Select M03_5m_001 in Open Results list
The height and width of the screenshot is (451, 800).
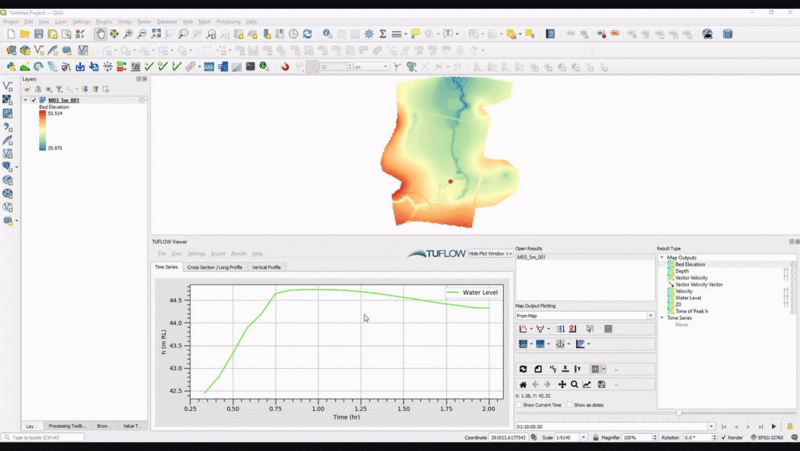[531, 257]
